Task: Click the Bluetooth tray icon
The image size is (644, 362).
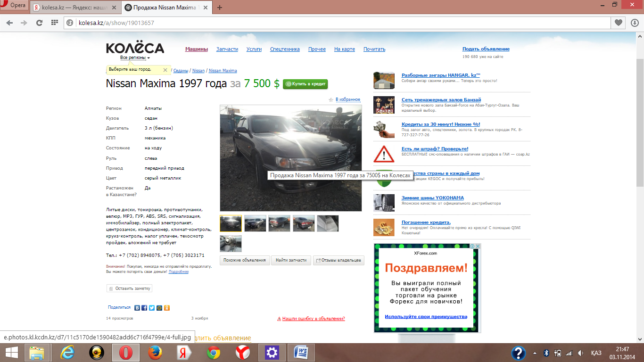Action: (x=546, y=353)
